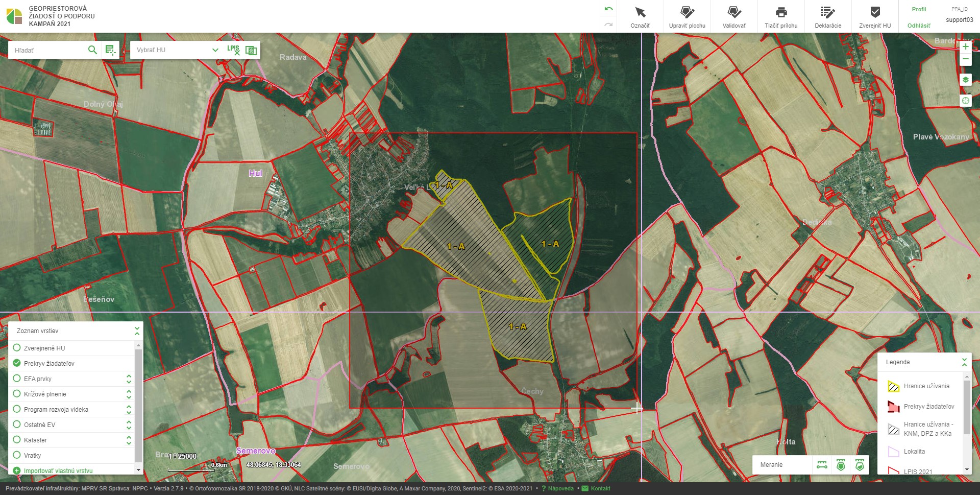Screen dimensions: 980x495
Task: Click the application logo in header
Action: tap(14, 16)
